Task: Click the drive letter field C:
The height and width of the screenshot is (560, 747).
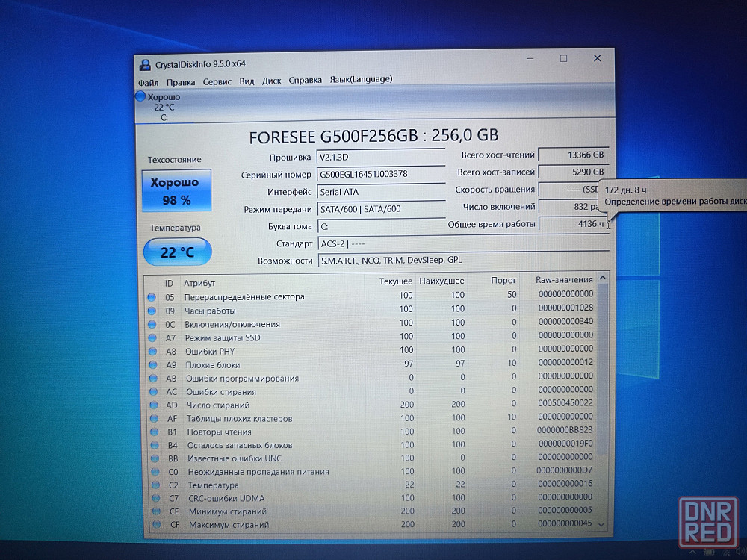Action: (x=381, y=227)
